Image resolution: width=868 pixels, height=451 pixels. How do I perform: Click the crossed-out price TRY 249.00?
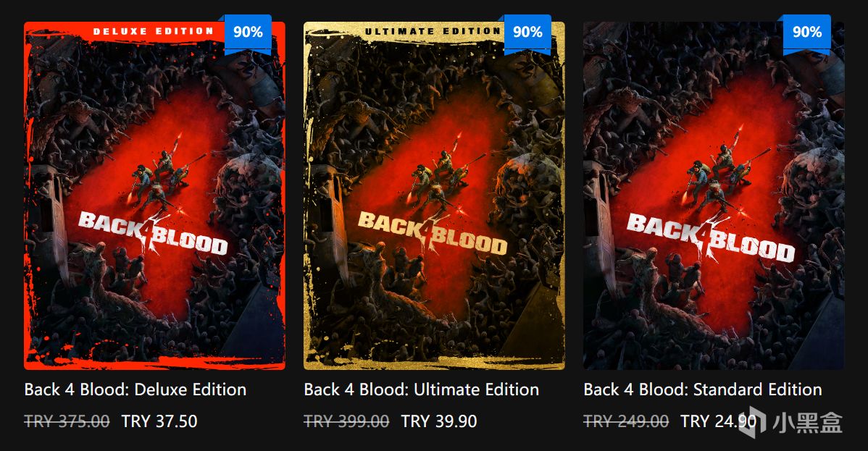626,421
